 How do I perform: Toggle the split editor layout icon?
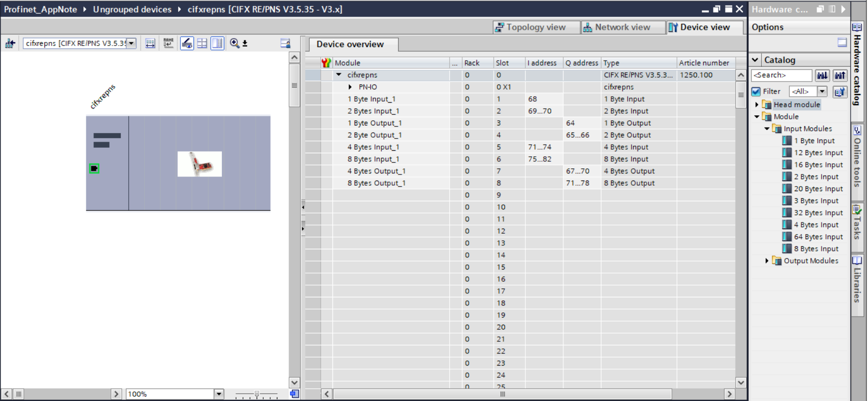click(x=217, y=43)
